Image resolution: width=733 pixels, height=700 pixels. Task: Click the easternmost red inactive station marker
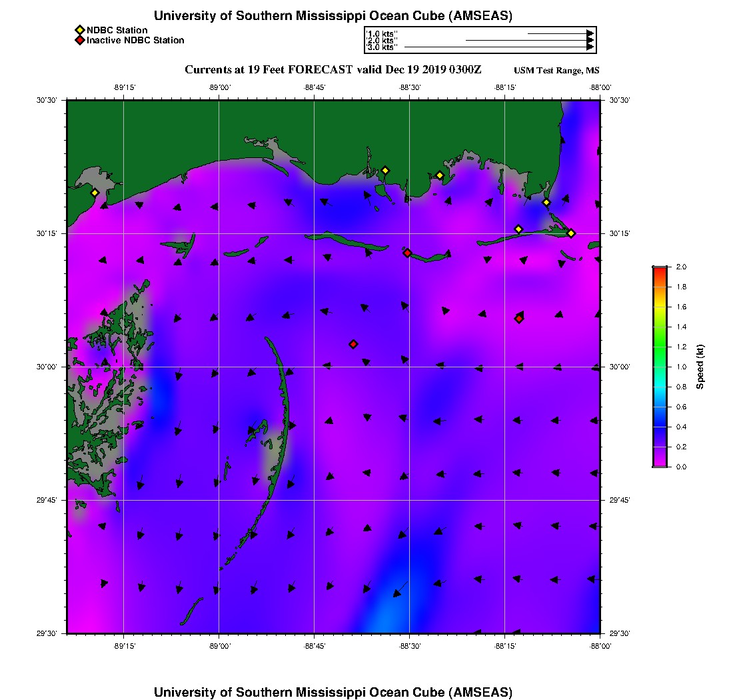tap(519, 319)
